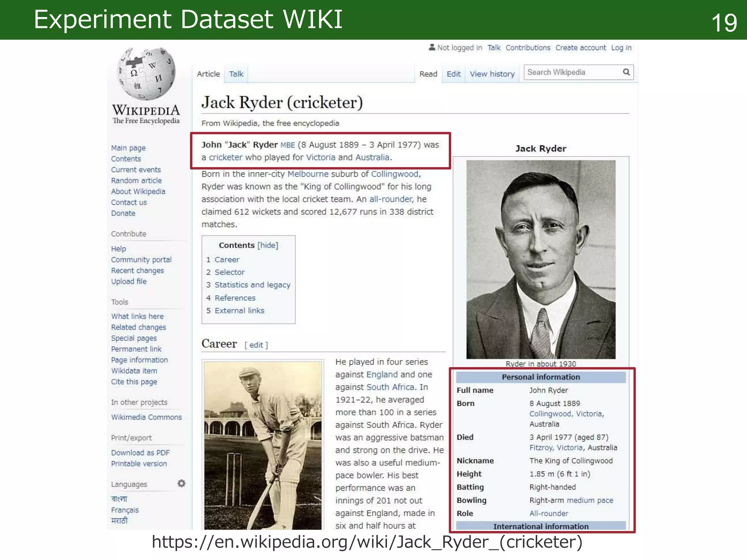Open the Contributions link
Screen dimensions: 747x560
coord(528,48)
